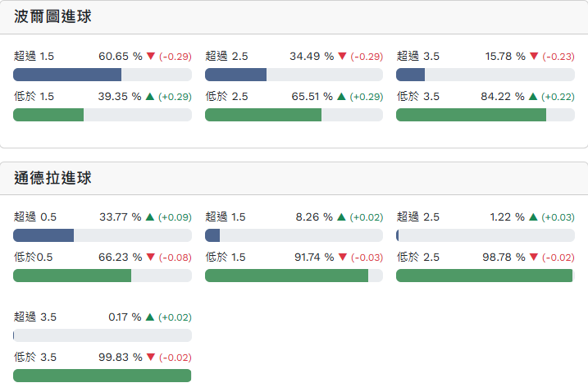This screenshot has width=588, height=392.
Task: Click the 通德拉進球 section header
Action: 52,178
